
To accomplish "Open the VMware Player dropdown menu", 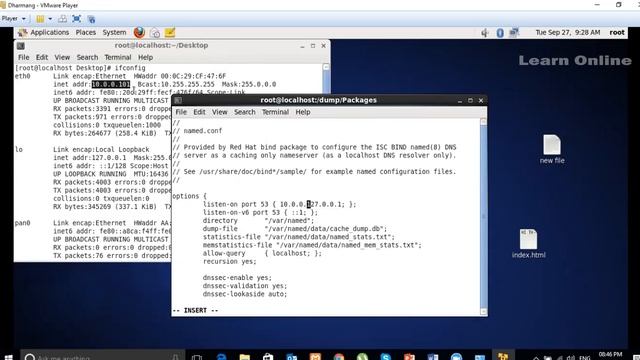I will click(x=13, y=19).
